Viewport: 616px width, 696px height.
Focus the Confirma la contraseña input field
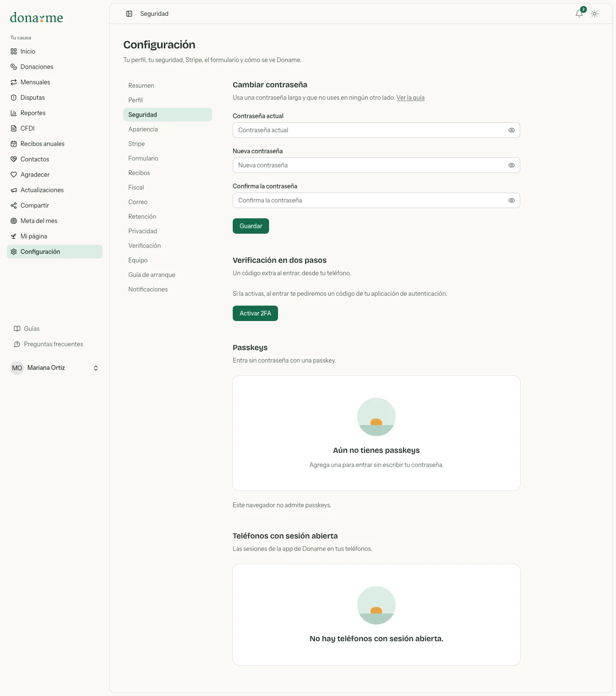tap(376, 200)
